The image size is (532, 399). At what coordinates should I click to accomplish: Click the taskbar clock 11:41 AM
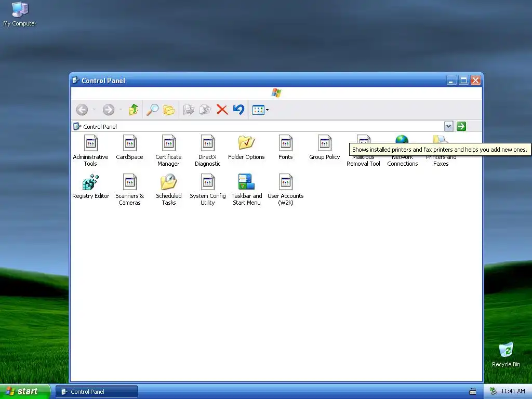513,392
